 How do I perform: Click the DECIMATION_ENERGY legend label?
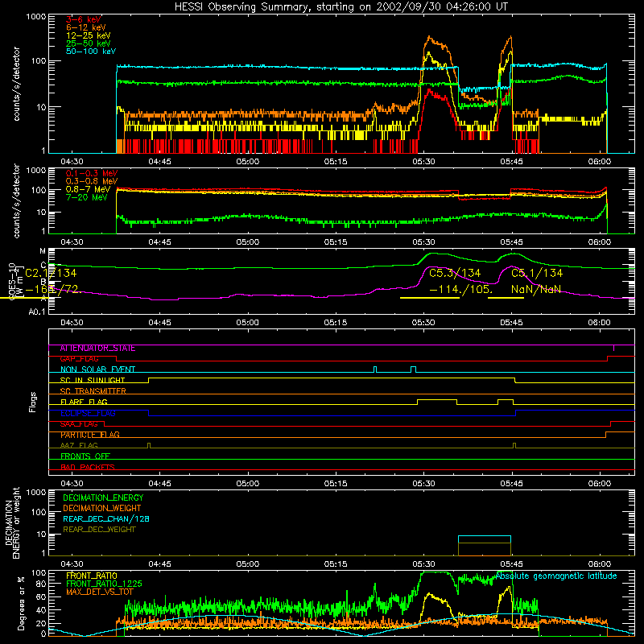point(103,497)
